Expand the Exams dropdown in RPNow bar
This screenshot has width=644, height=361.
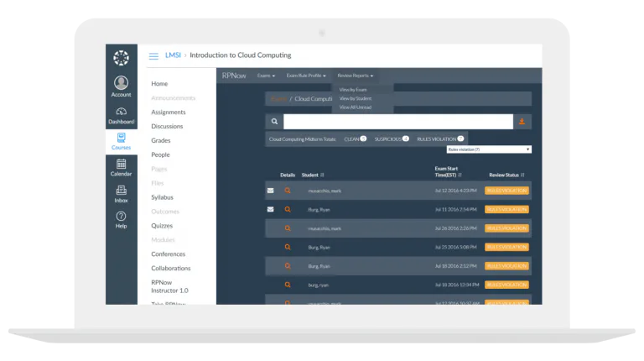coord(266,76)
